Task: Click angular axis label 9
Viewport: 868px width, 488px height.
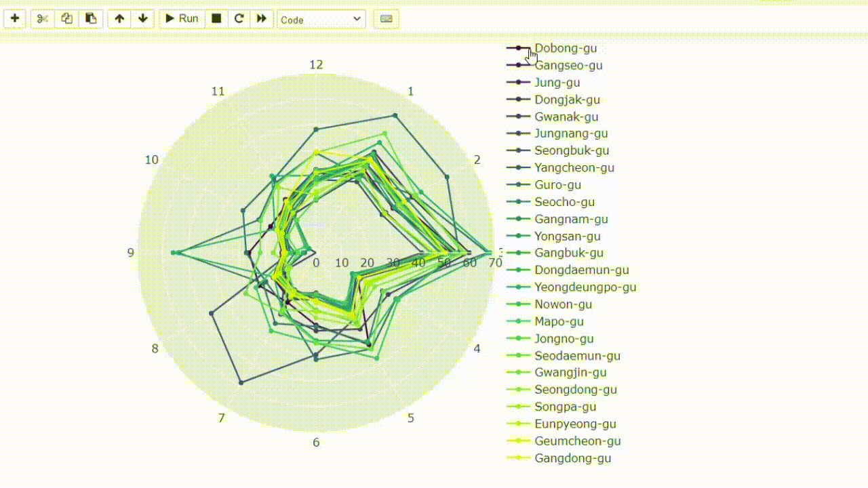Action: point(130,253)
